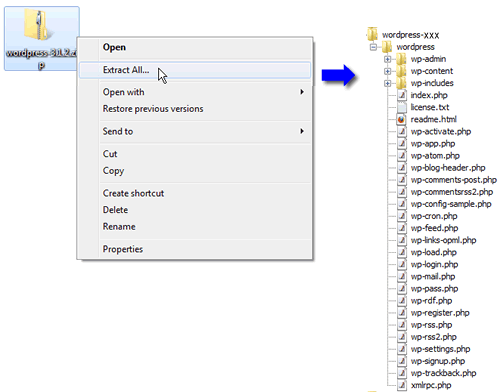The image size is (500, 392).
Task: Select the wp-rss.php file name
Action: point(431,325)
